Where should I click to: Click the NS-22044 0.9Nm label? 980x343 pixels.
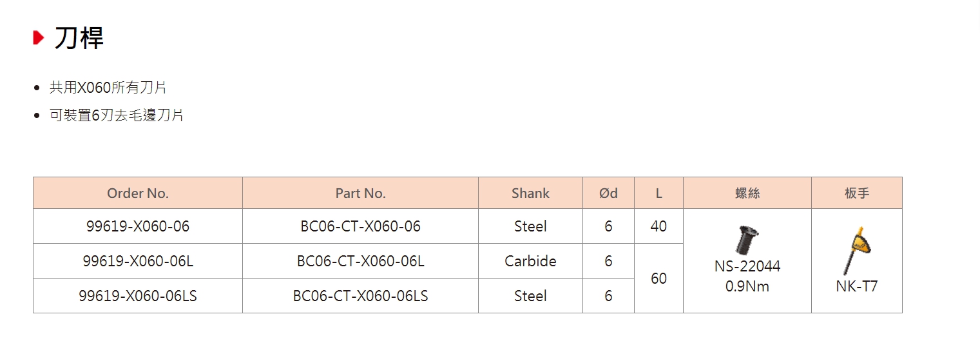pyautogui.click(x=747, y=276)
